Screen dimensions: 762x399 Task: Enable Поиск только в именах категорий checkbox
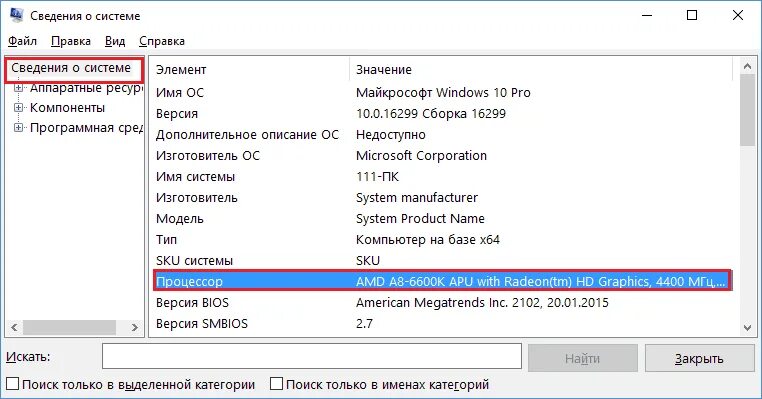pos(276,384)
